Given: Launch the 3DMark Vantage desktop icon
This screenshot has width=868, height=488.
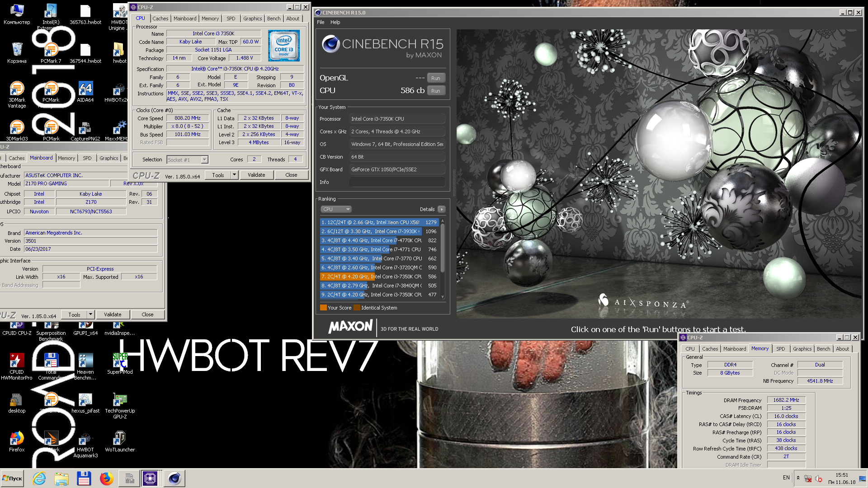Looking at the screenshot, I should pos(17,94).
